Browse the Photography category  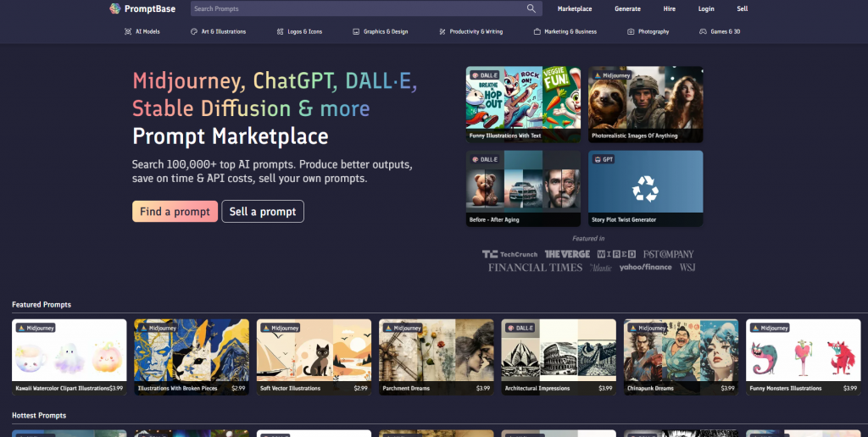(648, 31)
